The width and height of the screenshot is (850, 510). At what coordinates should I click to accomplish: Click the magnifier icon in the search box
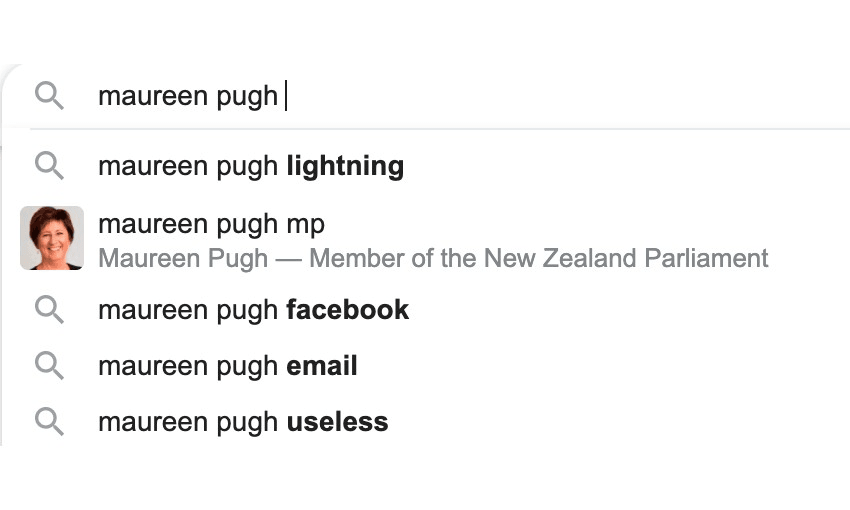[49, 96]
